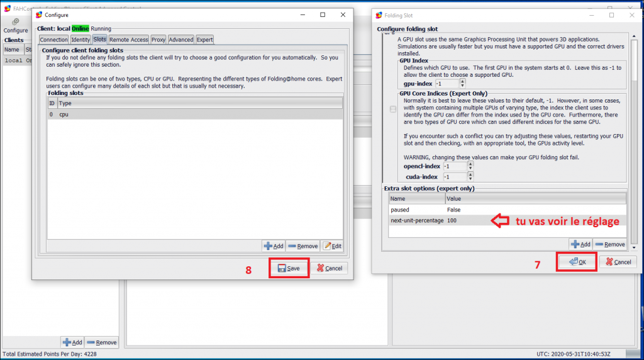Adjust the cuda-index spinner arrows
Image resolution: width=644 pixels, height=360 pixels.
470,177
